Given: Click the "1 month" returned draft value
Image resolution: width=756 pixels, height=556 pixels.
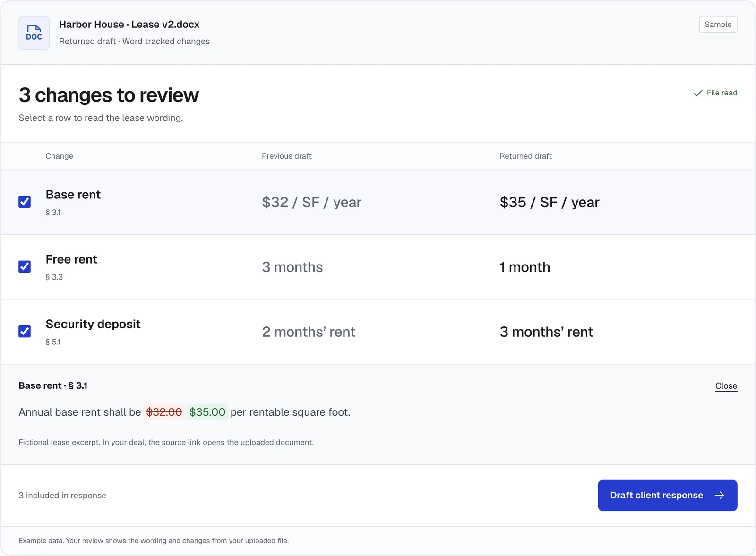Looking at the screenshot, I should pyautogui.click(x=525, y=267).
